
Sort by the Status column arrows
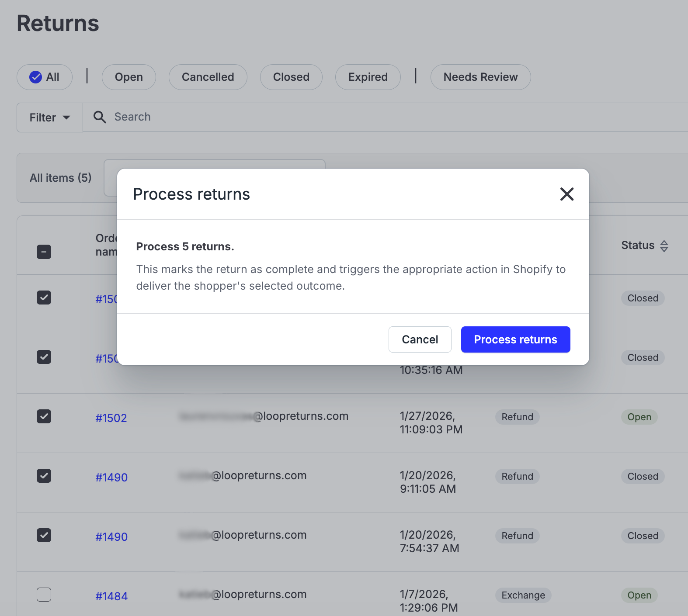tap(664, 246)
